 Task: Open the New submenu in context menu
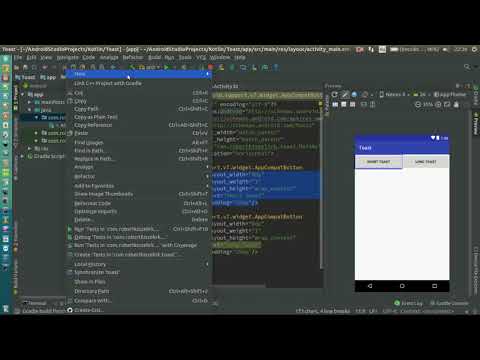[x=138, y=74]
